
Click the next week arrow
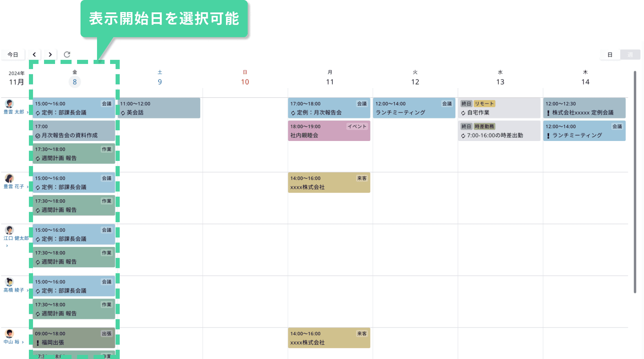50,54
